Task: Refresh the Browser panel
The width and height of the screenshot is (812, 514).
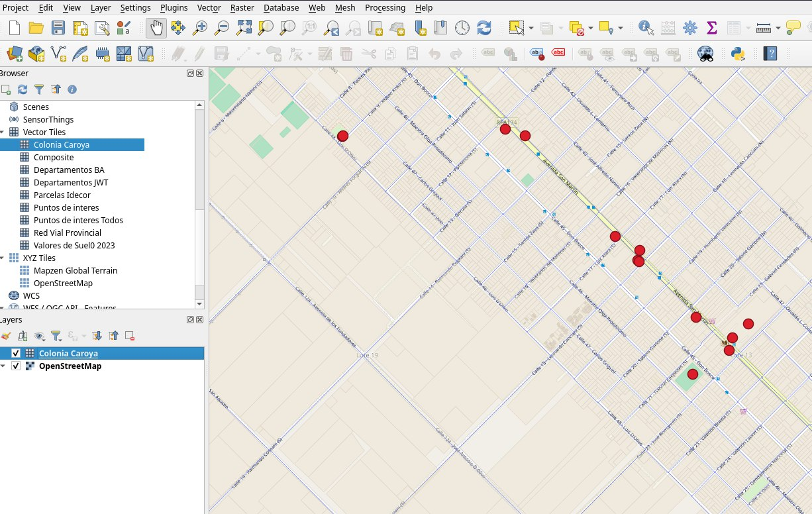Action: [x=23, y=89]
